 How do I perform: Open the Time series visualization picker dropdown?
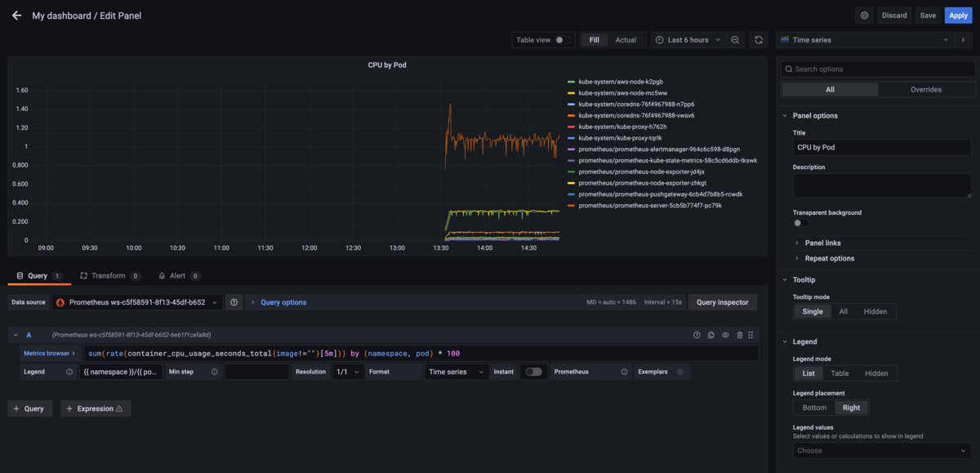[865, 40]
